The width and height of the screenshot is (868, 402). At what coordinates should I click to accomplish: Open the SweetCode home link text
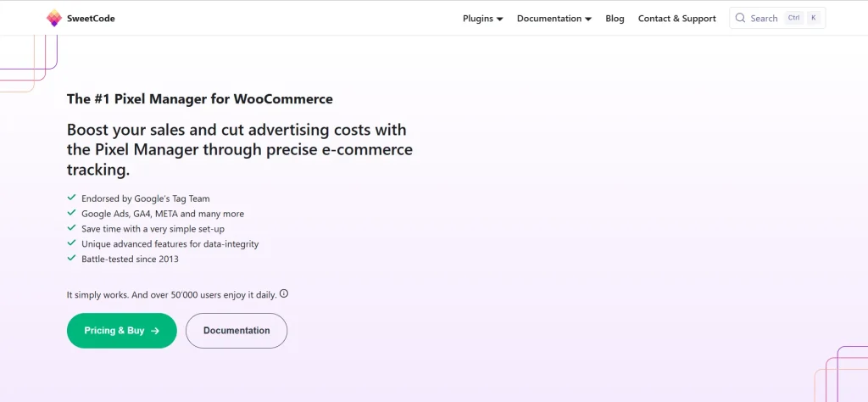pyautogui.click(x=91, y=19)
